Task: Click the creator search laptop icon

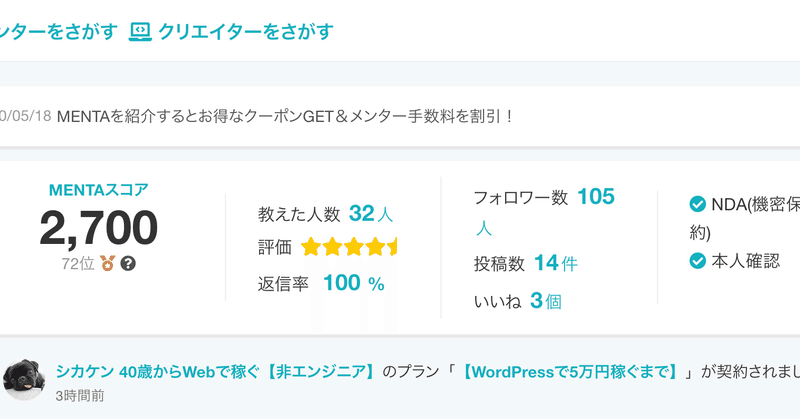Action: (x=140, y=32)
